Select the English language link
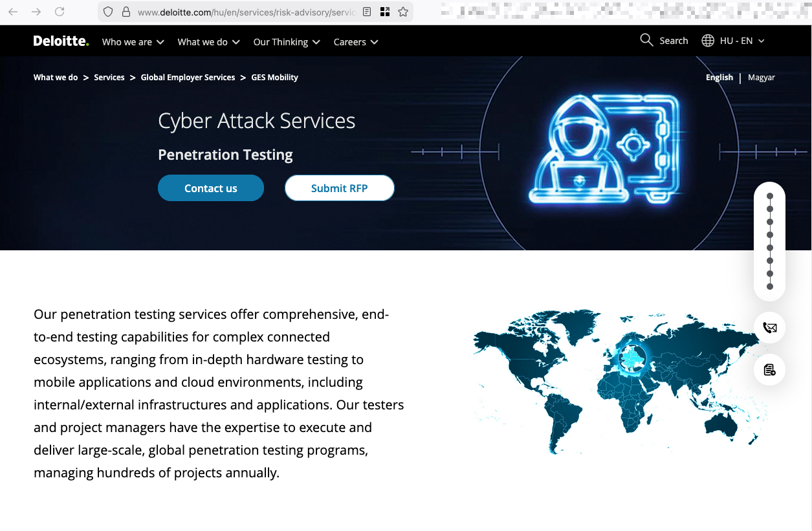 coord(719,78)
